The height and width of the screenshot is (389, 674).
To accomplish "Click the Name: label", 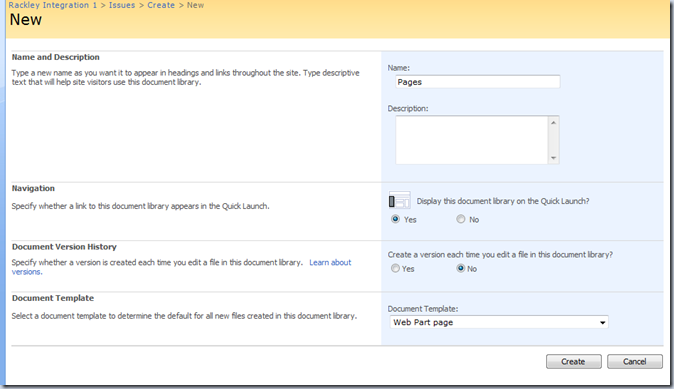I will tap(398, 67).
